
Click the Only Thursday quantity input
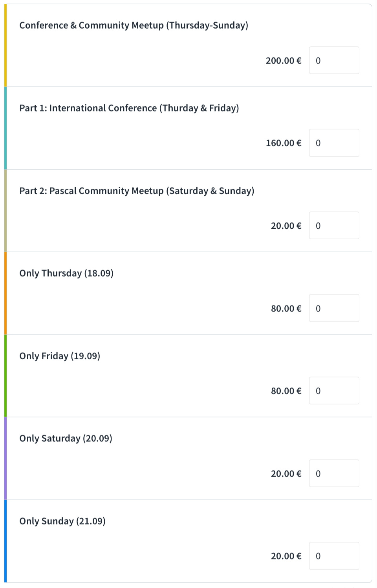click(334, 308)
